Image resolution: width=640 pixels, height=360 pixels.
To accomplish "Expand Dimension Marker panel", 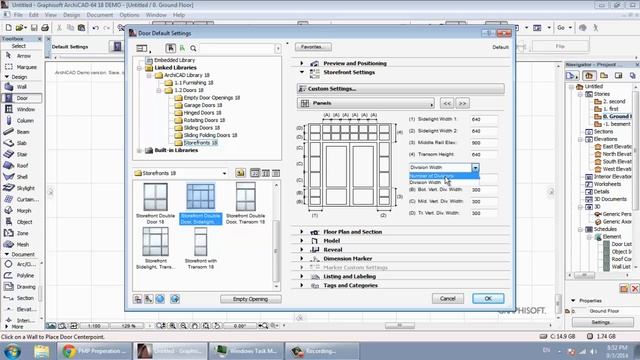I will click(x=302, y=258).
